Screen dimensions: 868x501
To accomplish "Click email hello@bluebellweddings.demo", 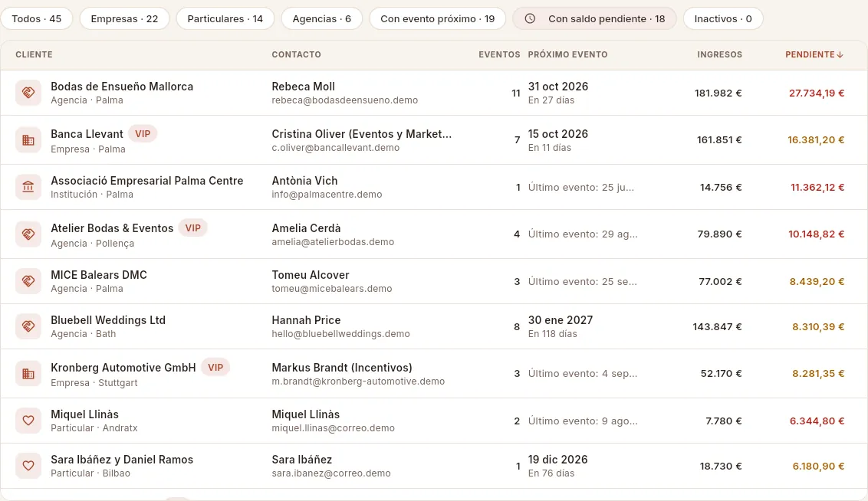I will point(340,334).
